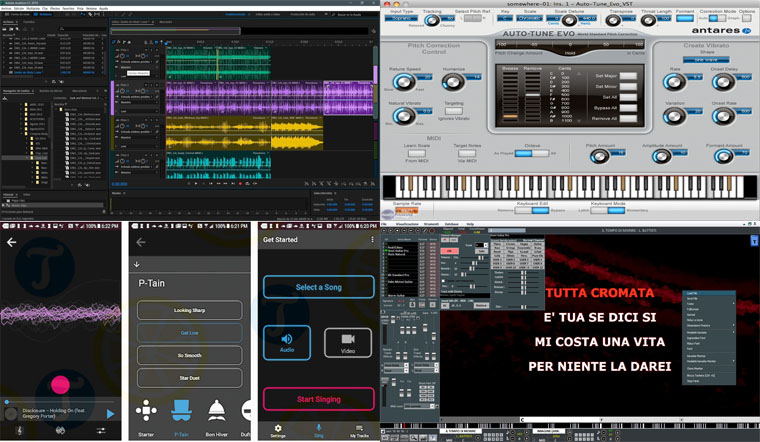
Task: Open the three-dot overflow menu beside Get Started
Action: click(x=372, y=239)
